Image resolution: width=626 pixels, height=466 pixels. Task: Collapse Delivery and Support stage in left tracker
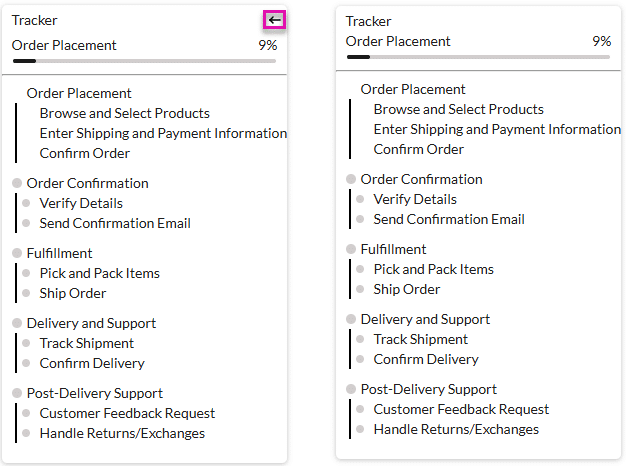92,323
